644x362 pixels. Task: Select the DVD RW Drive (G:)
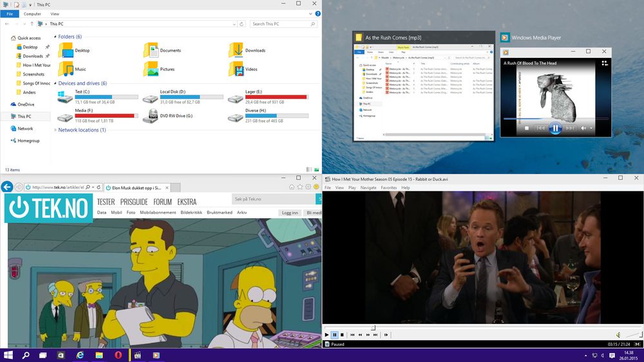[168, 116]
